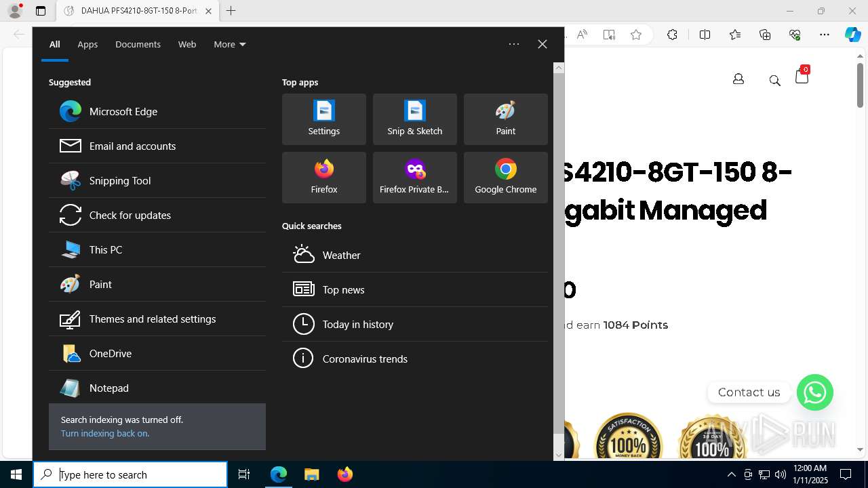Open Paint in Suggested list
Screen dimensions: 868x488
pos(157,284)
